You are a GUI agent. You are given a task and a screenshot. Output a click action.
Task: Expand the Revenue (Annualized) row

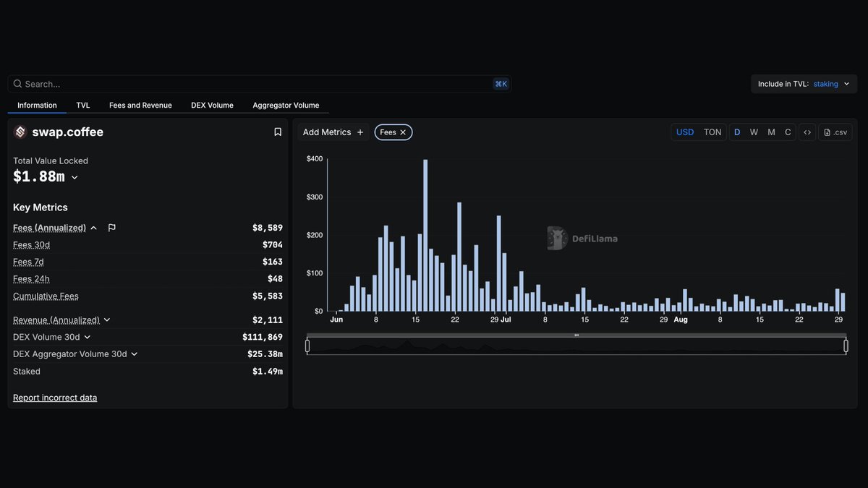(x=107, y=320)
